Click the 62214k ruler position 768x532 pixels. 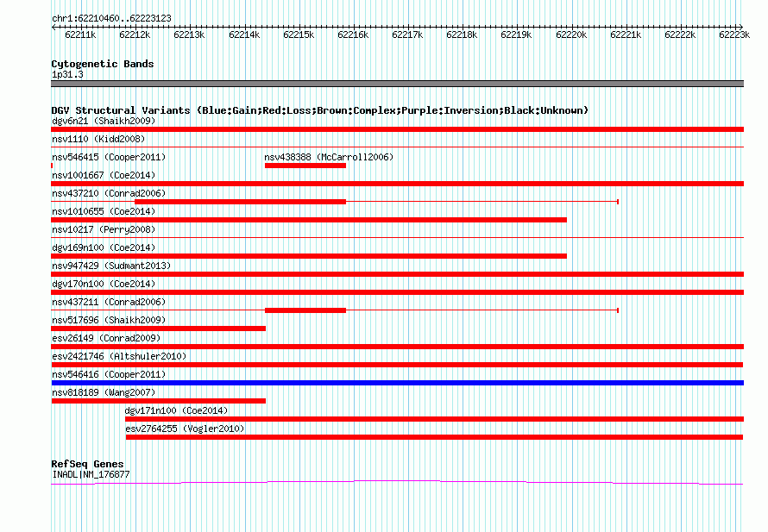coord(244,34)
